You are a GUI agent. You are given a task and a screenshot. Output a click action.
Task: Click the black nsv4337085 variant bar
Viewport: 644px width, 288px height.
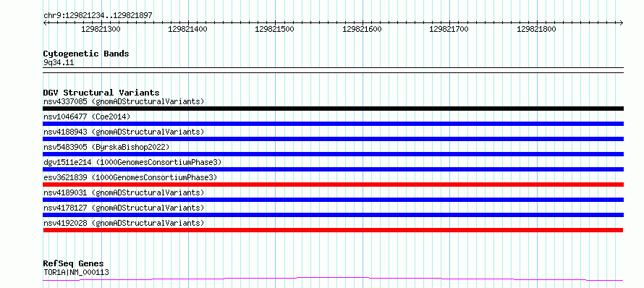pos(333,109)
